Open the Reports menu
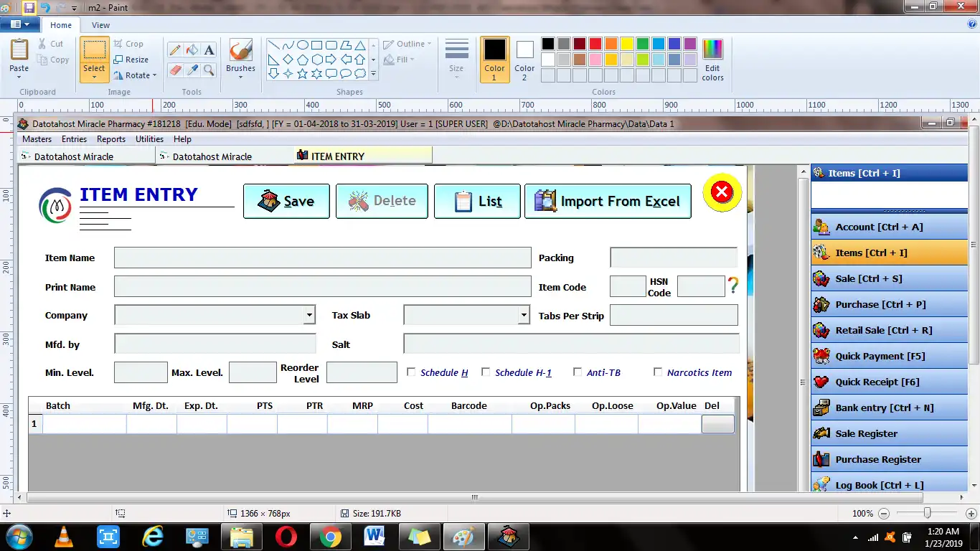The width and height of the screenshot is (980, 551). click(111, 139)
